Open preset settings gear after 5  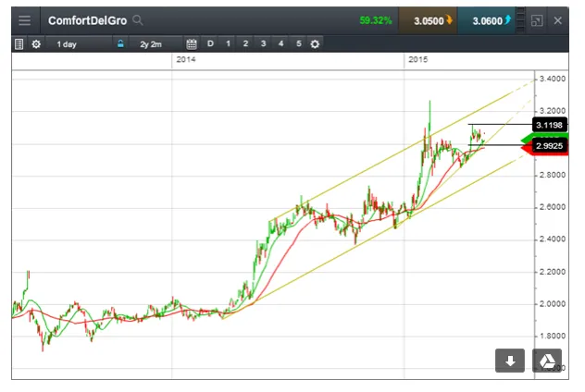315,43
